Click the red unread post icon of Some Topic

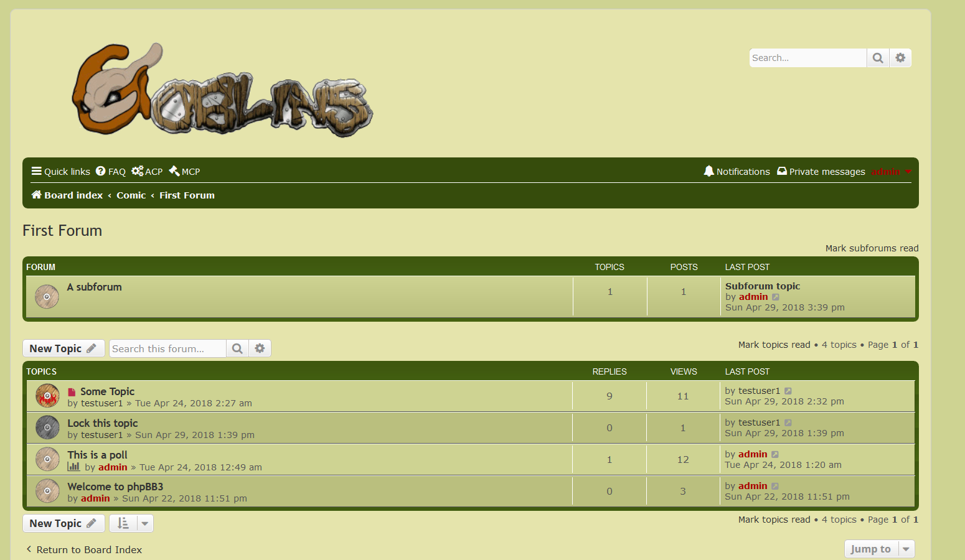(x=72, y=392)
